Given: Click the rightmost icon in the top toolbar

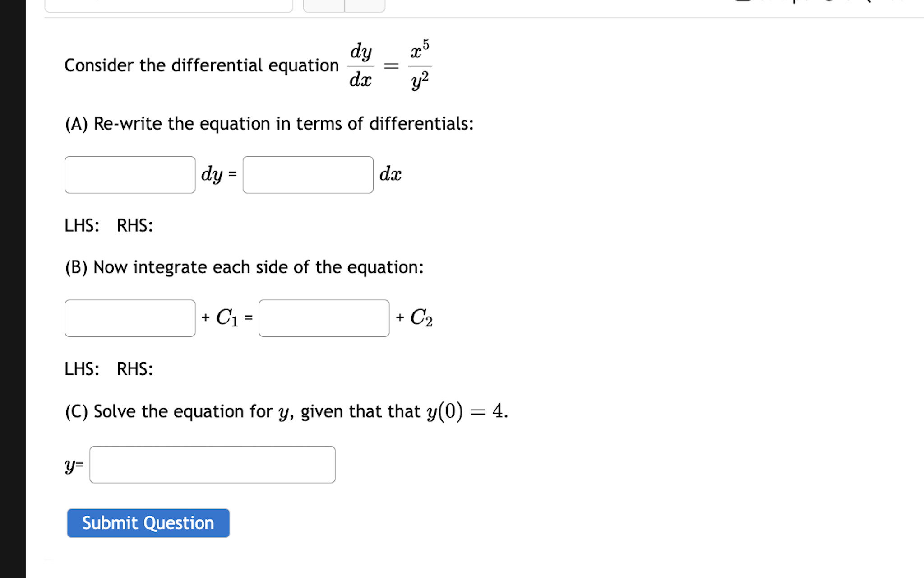Looking at the screenshot, I should [x=911, y=4].
